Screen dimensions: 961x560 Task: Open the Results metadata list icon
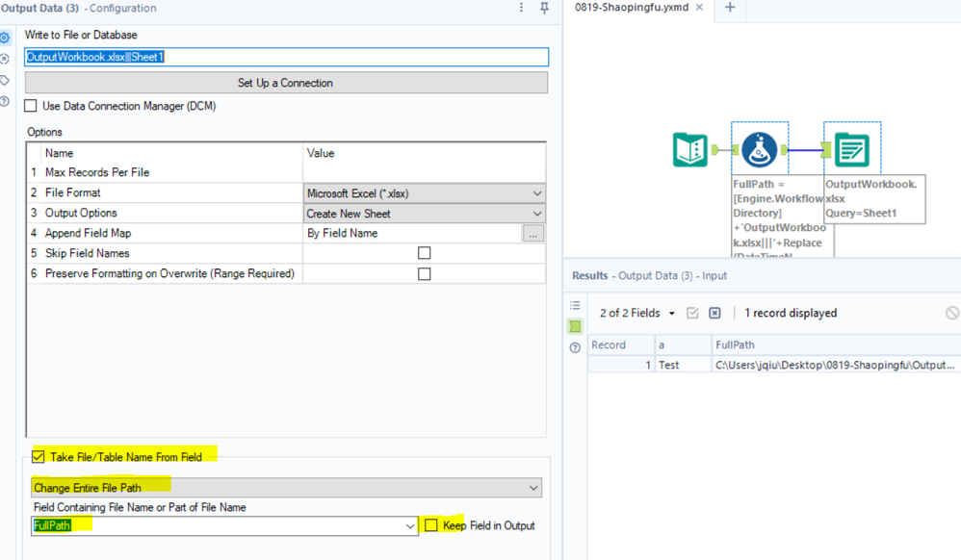[x=575, y=305]
